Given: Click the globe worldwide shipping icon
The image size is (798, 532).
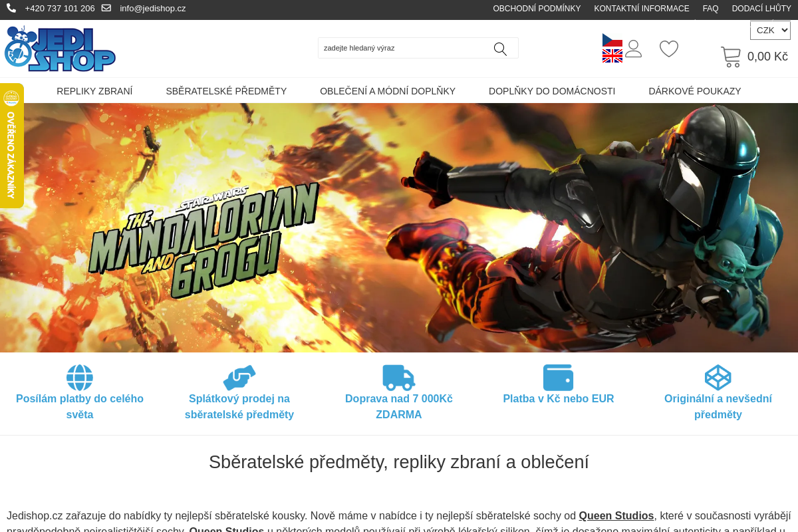Looking at the screenshot, I should click(80, 378).
